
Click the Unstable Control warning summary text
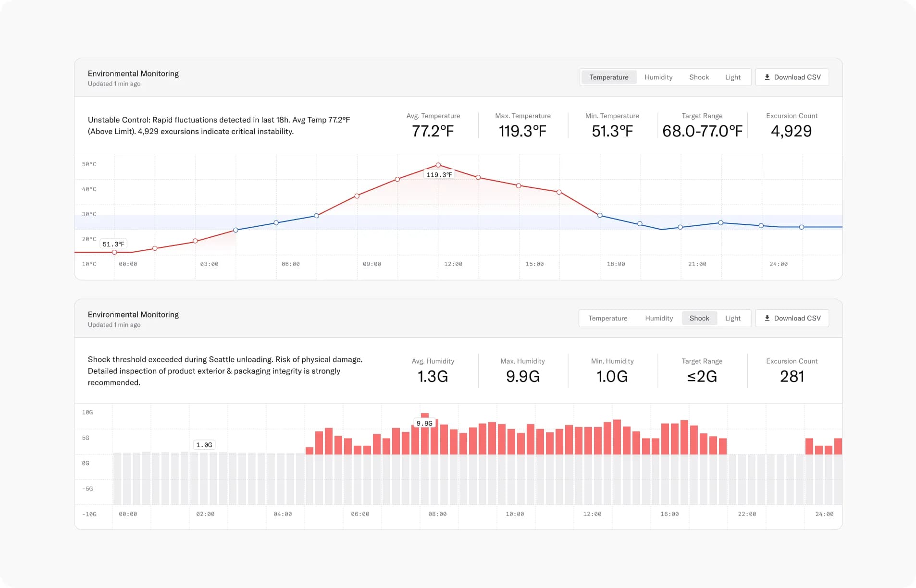point(219,126)
